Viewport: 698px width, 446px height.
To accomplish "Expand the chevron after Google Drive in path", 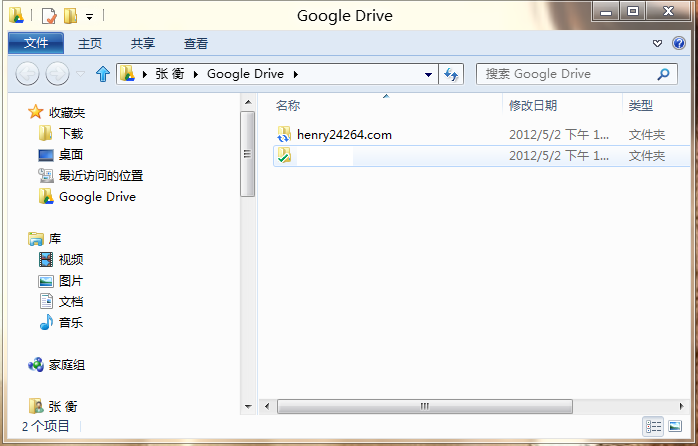I will tap(296, 74).
